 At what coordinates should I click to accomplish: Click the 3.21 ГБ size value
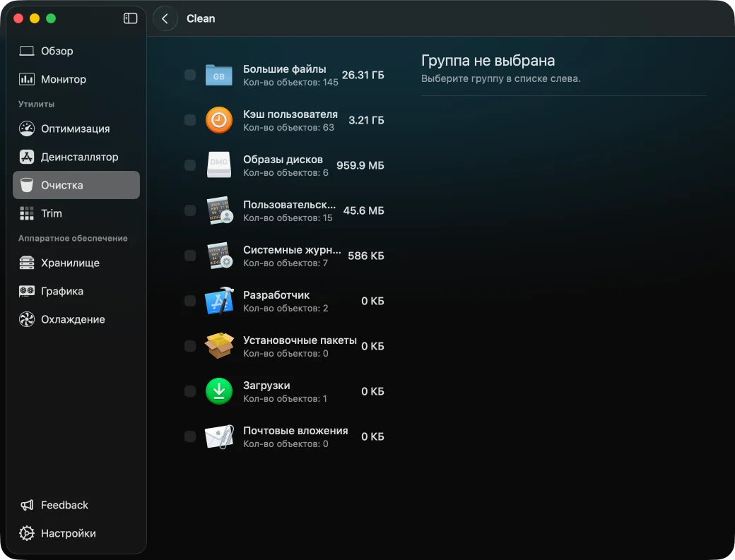coord(366,120)
